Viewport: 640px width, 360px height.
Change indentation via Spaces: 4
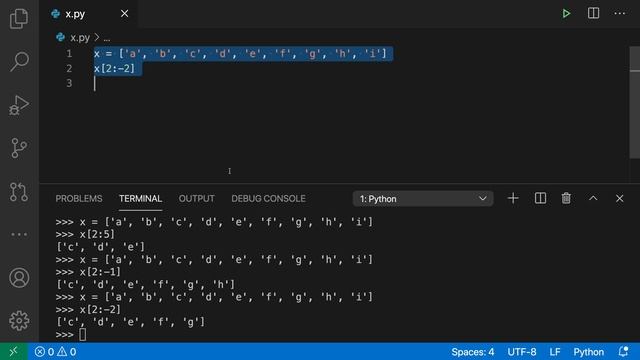tap(473, 351)
